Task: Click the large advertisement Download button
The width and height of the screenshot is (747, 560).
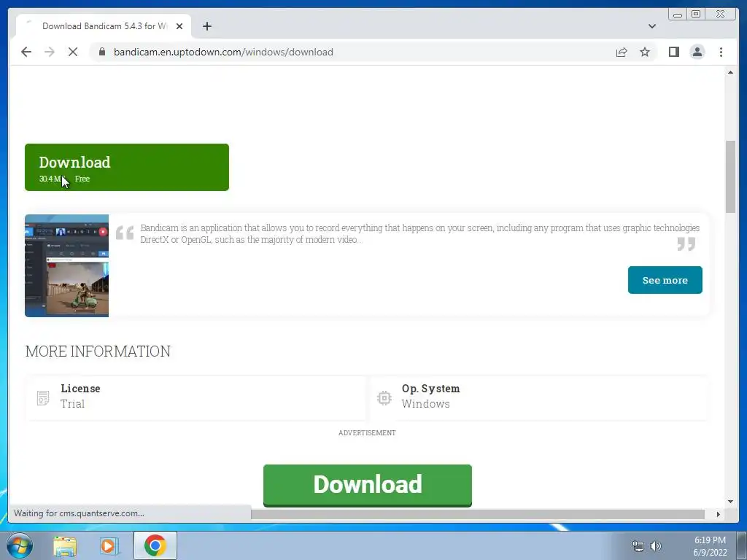Action: point(368,485)
